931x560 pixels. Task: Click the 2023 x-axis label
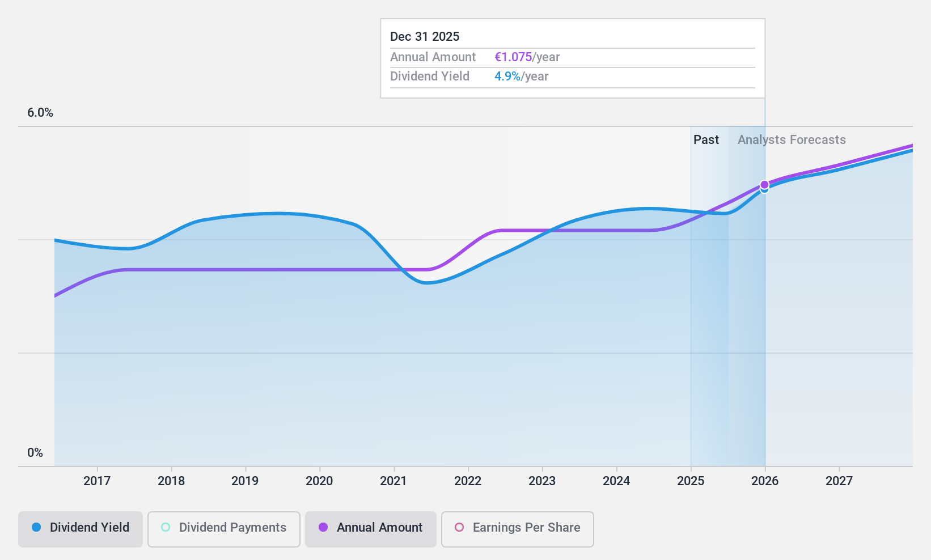point(542,481)
